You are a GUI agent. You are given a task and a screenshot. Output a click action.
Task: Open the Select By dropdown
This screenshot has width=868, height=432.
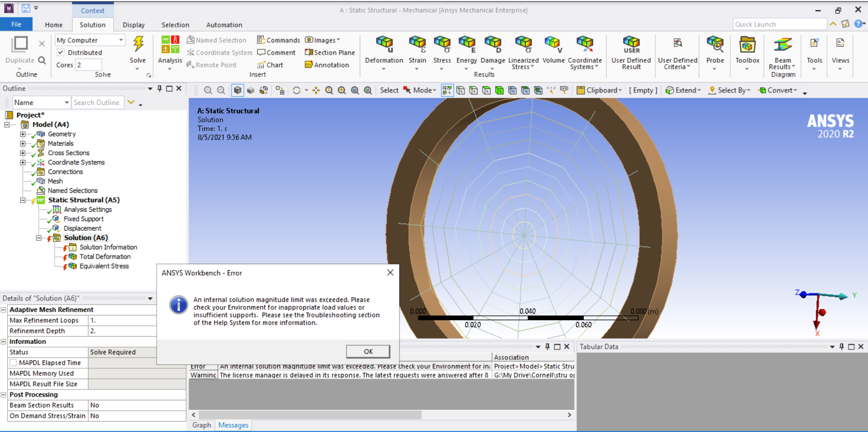[729, 90]
